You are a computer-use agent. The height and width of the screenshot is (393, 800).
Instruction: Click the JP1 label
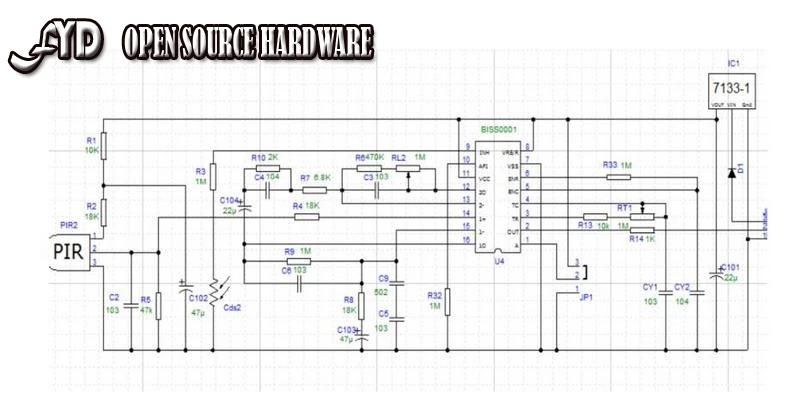(x=586, y=298)
